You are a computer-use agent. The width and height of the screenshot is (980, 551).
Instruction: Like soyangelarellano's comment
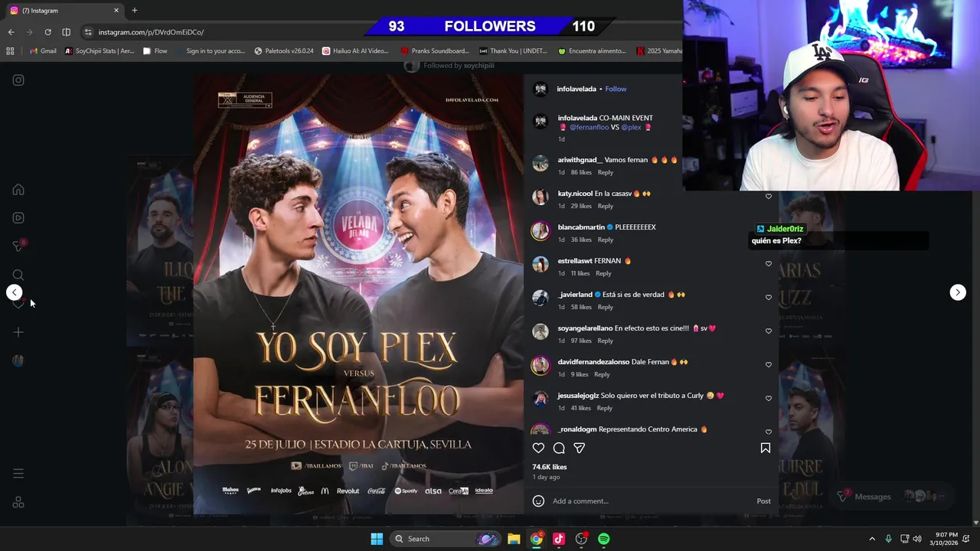pos(769,331)
